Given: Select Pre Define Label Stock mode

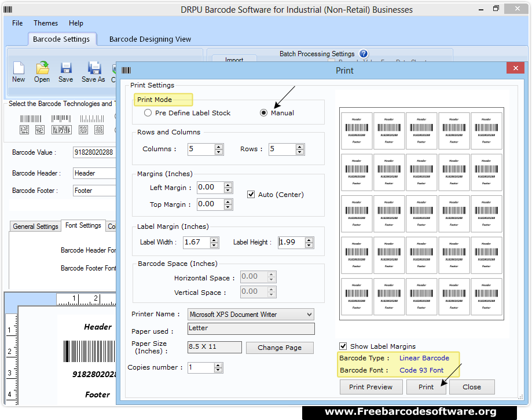Looking at the screenshot, I should 148,113.
